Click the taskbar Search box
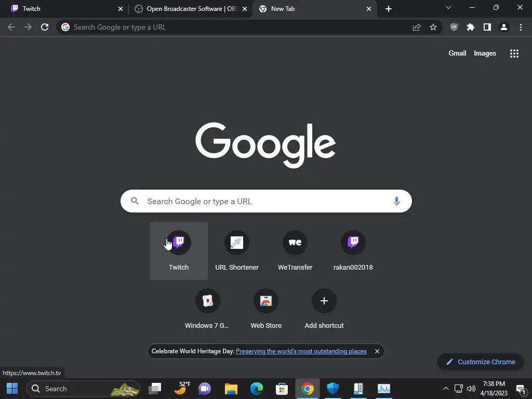 coord(83,389)
